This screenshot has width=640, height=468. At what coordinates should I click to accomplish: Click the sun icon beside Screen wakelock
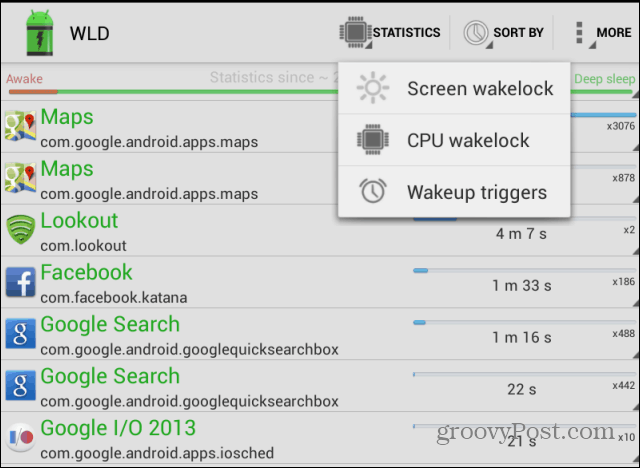pyautogui.click(x=373, y=88)
